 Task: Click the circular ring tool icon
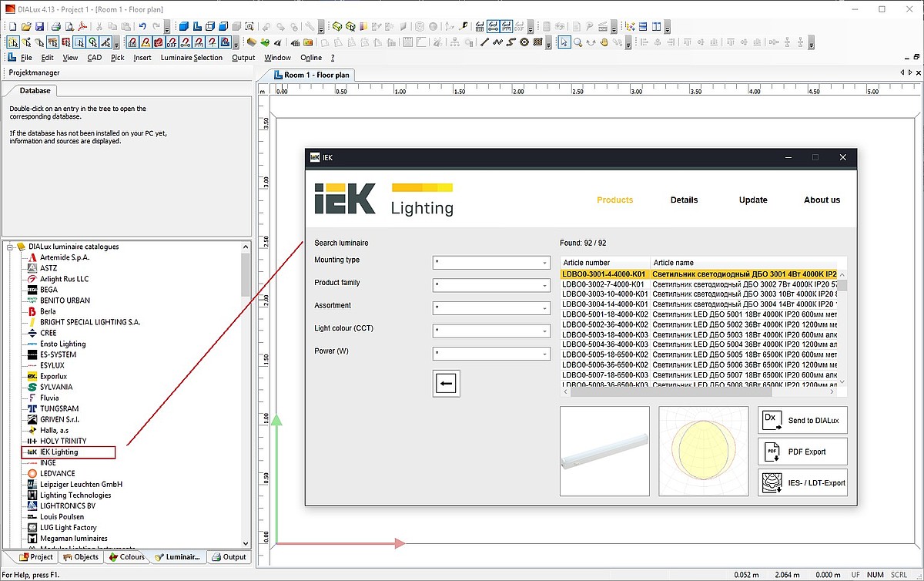tap(523, 42)
